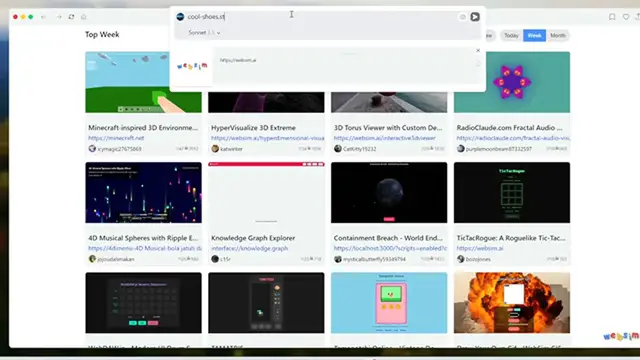Screen dimensions: 640x360
Task: Reload the page with the refresh icon
Action: (71, 17)
